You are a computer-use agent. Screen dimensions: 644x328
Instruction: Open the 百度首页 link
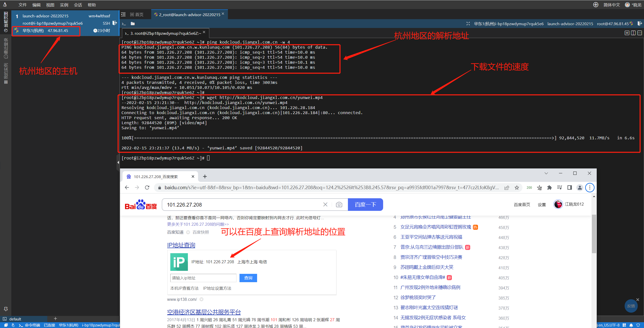coord(522,205)
